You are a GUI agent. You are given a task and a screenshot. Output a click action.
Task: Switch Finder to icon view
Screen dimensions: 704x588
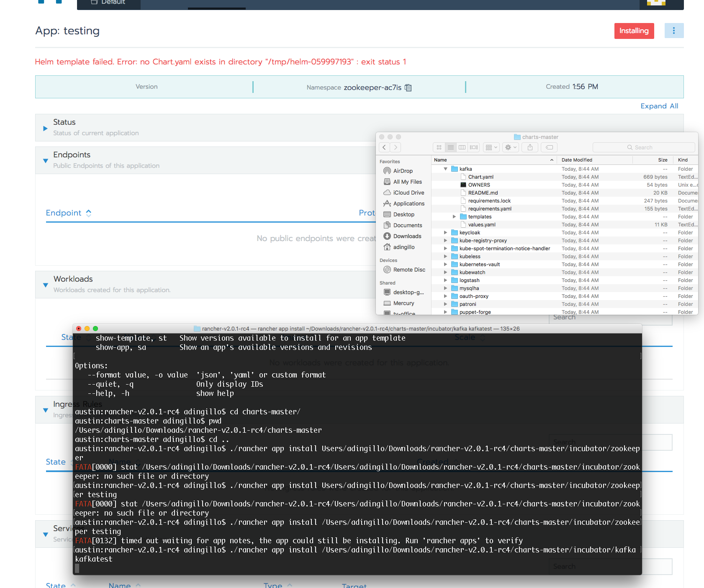click(x=439, y=147)
